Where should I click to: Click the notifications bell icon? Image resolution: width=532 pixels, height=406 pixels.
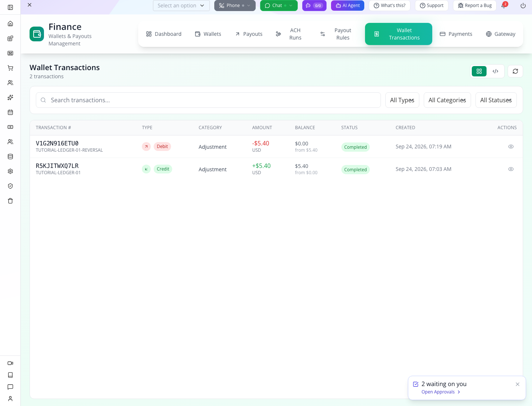click(x=504, y=6)
